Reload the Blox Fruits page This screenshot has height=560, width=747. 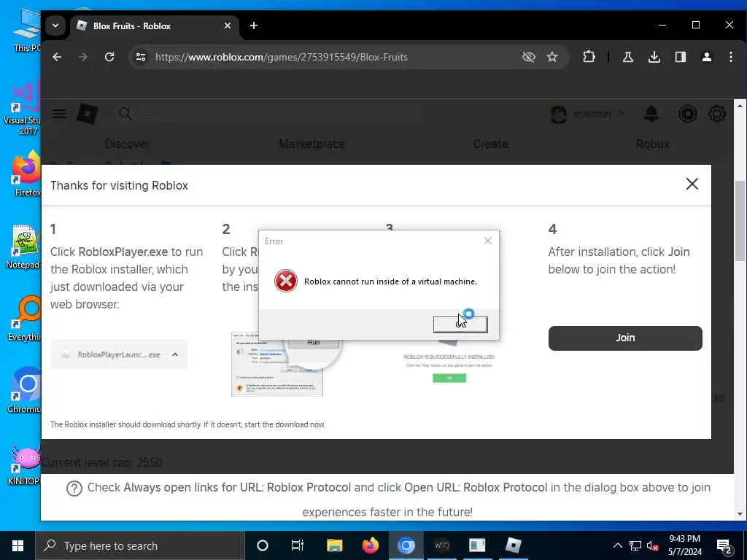[x=109, y=57]
